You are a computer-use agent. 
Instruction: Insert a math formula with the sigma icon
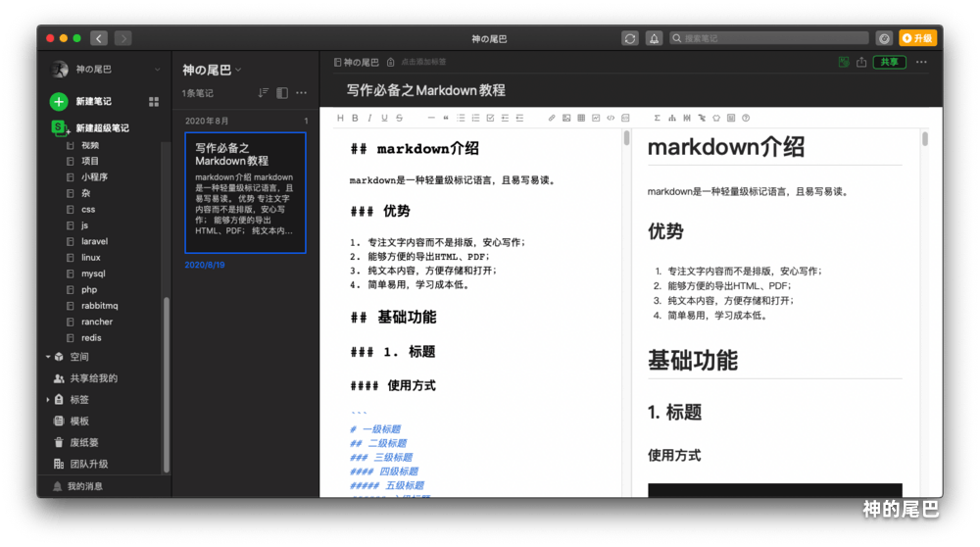pos(658,118)
